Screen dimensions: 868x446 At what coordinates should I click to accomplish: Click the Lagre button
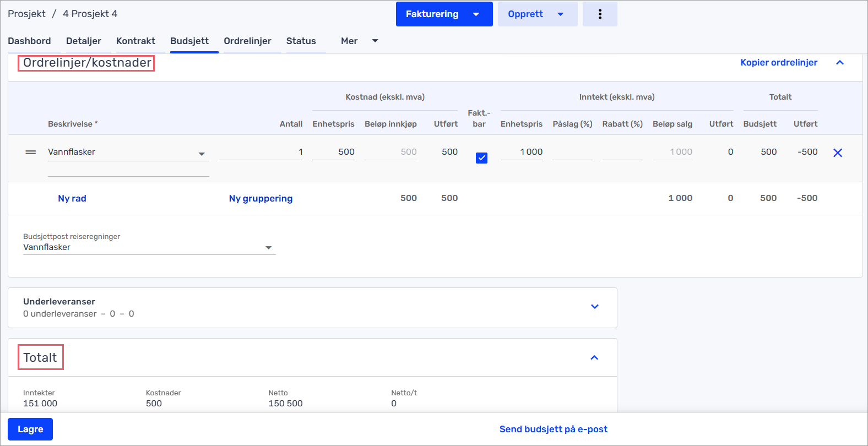click(x=30, y=429)
